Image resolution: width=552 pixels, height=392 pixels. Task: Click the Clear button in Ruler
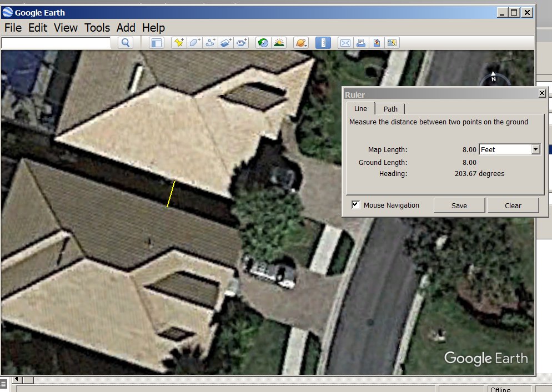click(x=513, y=205)
